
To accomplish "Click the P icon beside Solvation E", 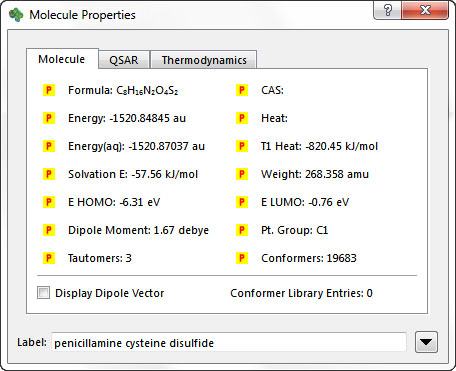I will click(49, 174).
